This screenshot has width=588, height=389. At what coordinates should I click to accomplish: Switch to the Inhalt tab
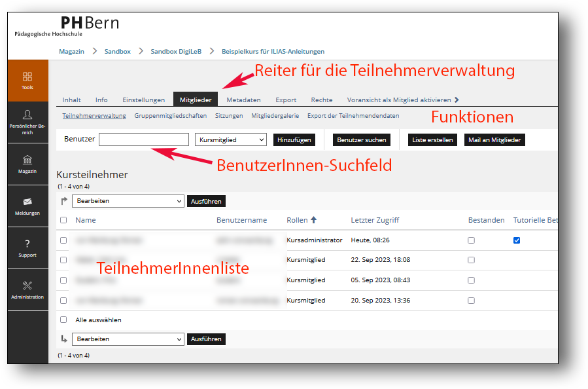click(x=72, y=100)
